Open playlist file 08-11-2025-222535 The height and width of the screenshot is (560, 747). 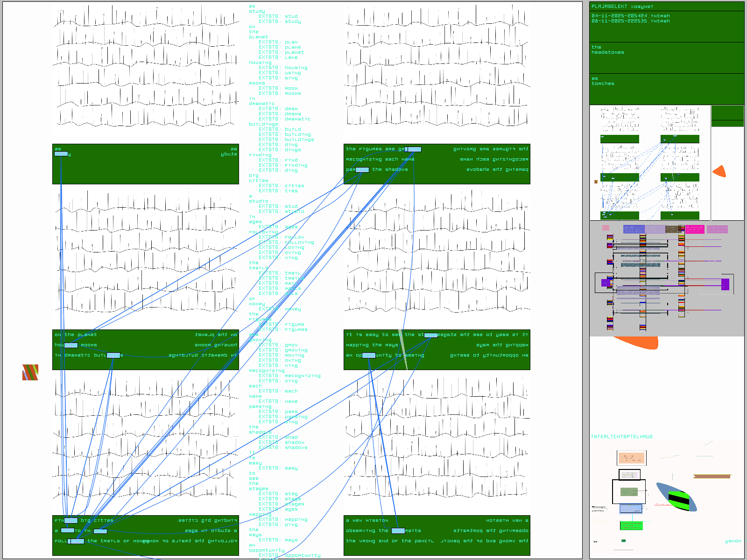pos(630,21)
